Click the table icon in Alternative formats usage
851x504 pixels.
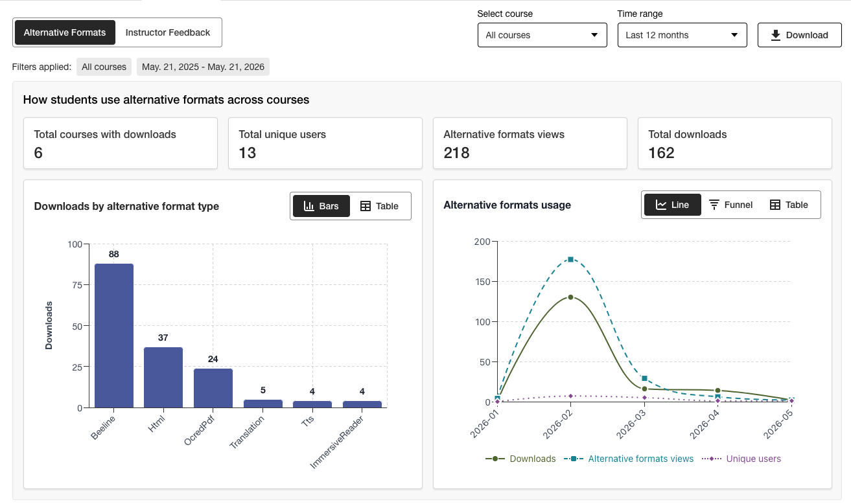[775, 205]
